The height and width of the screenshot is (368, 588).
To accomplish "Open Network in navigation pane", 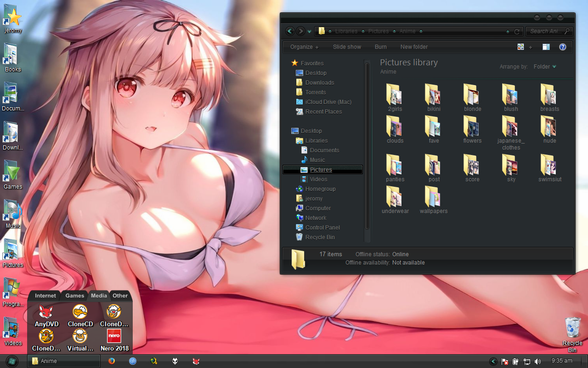I will [x=311, y=218].
